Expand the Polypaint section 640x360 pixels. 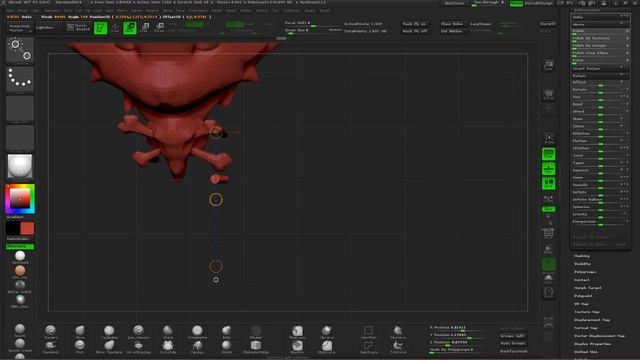[583, 296]
